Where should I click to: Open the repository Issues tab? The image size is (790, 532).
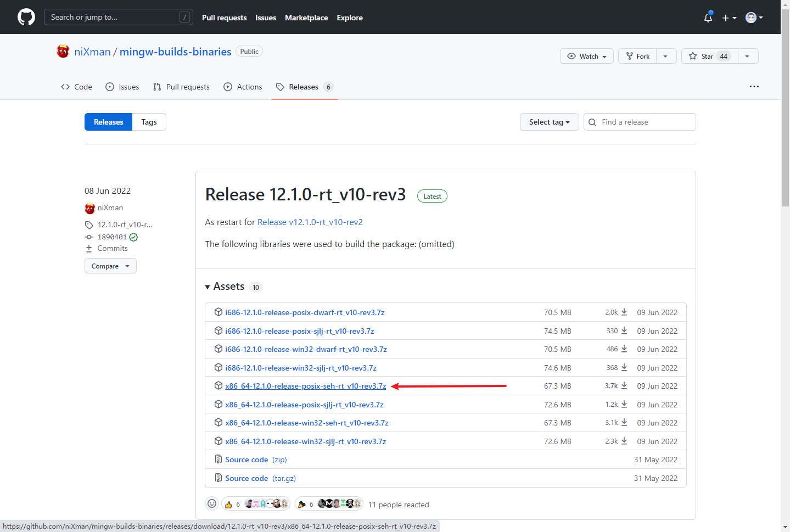click(x=122, y=87)
